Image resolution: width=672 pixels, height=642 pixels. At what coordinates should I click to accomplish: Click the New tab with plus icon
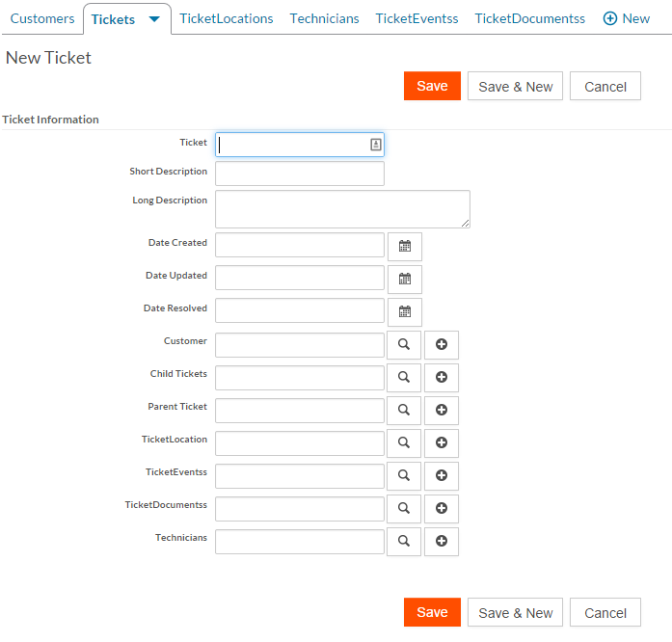[627, 18]
